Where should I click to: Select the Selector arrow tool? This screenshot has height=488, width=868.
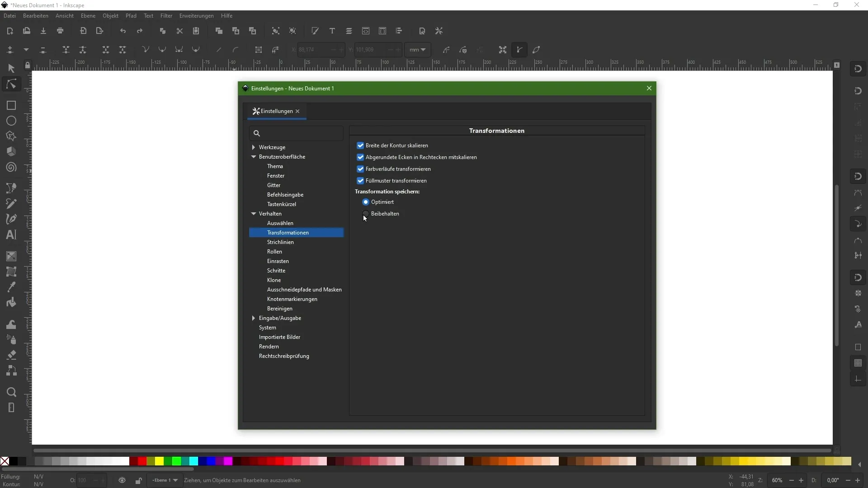(11, 68)
